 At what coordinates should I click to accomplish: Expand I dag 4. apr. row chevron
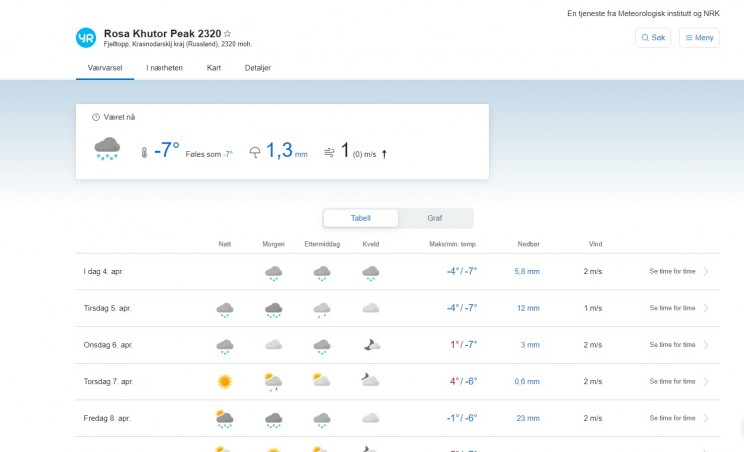click(706, 271)
